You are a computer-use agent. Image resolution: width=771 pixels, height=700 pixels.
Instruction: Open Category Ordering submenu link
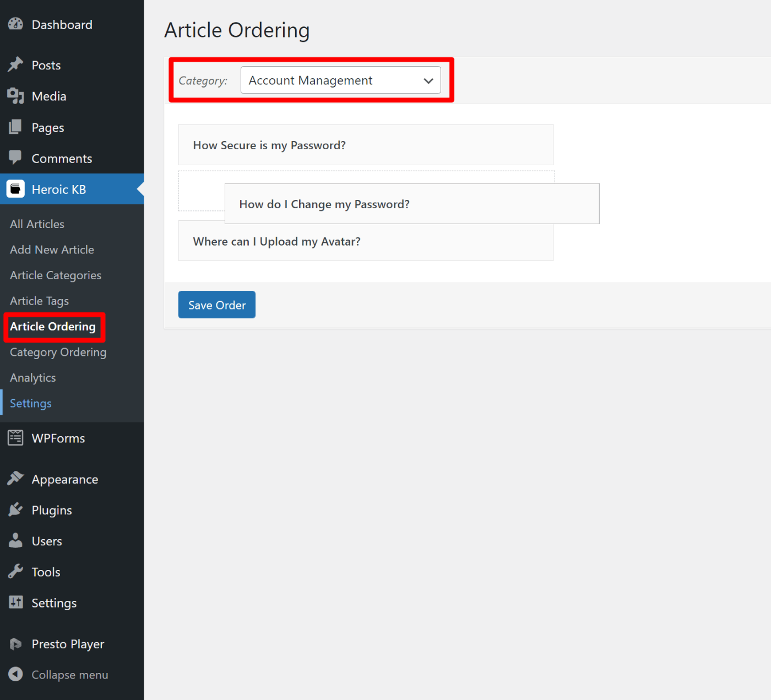tap(58, 352)
